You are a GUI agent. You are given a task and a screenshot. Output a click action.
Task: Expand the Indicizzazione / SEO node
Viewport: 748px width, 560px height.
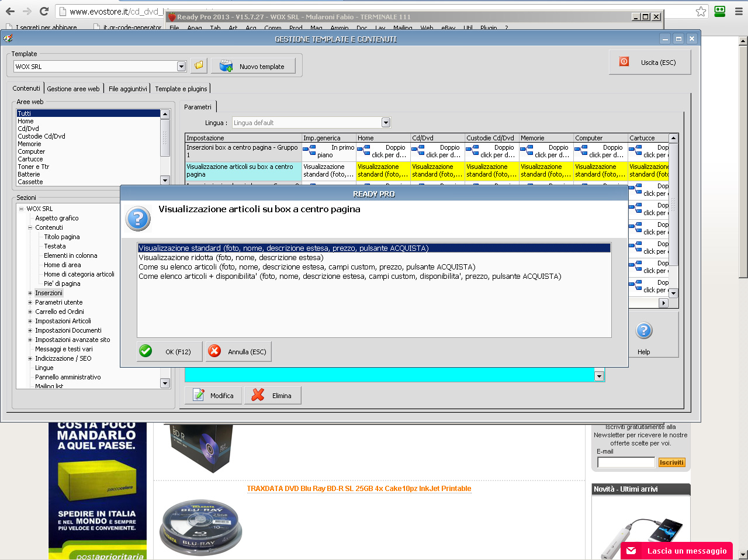30,358
